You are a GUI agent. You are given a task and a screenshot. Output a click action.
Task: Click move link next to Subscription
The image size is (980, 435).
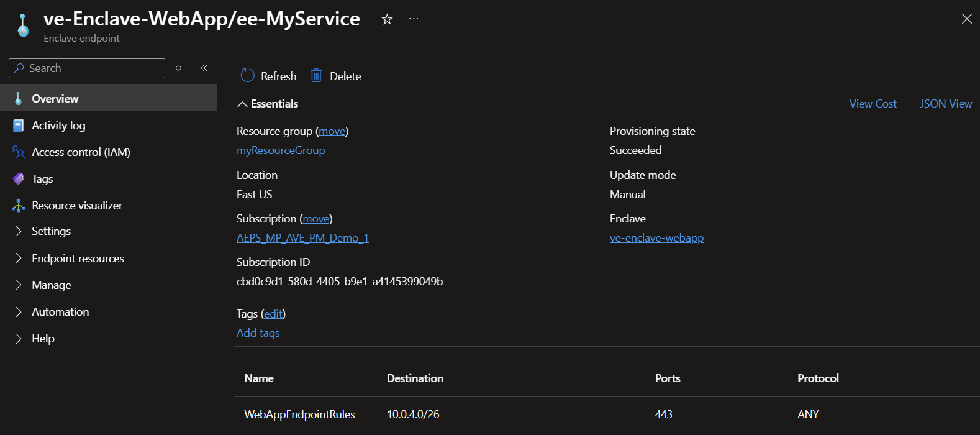click(316, 219)
